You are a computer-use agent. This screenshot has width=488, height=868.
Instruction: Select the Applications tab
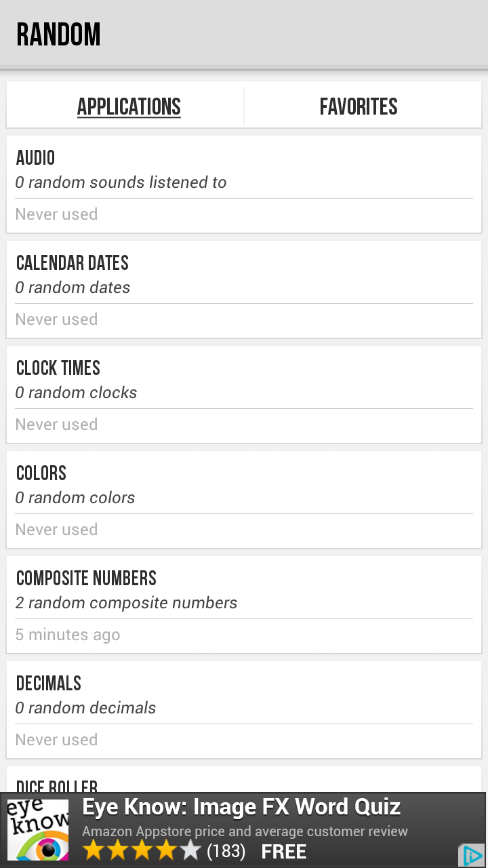point(128,106)
